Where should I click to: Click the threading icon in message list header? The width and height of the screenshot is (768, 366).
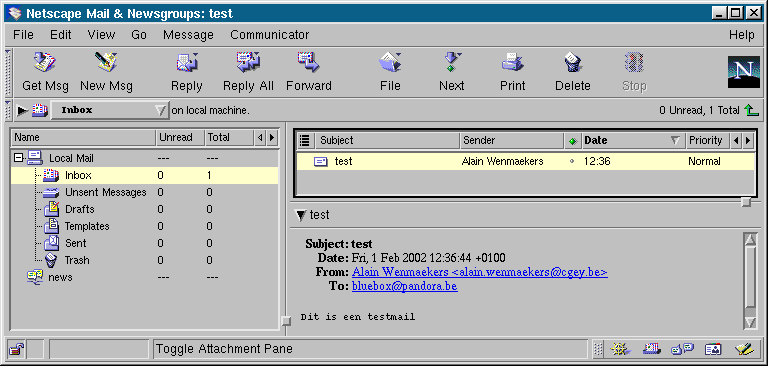coord(306,141)
